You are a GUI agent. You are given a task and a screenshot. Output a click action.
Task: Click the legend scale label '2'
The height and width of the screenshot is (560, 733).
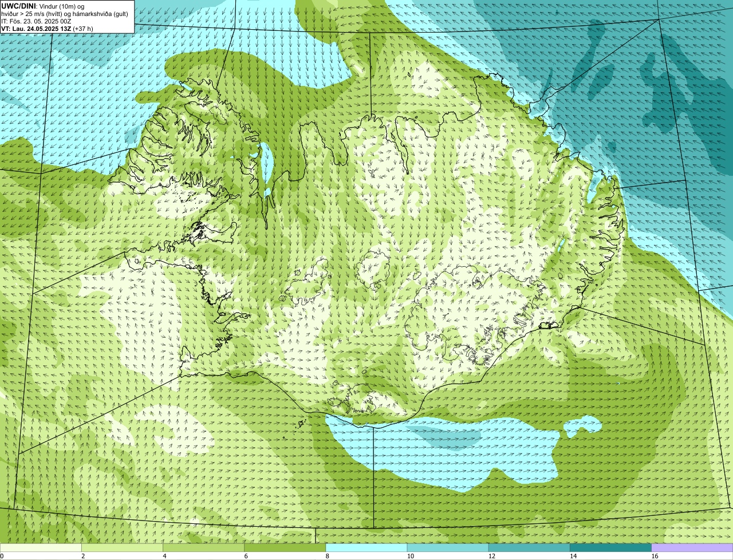coord(83,556)
